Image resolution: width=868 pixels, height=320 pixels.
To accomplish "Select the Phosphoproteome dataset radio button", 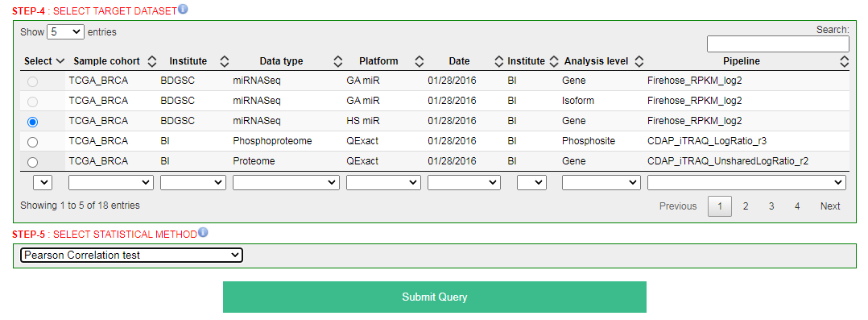I will coord(33,142).
